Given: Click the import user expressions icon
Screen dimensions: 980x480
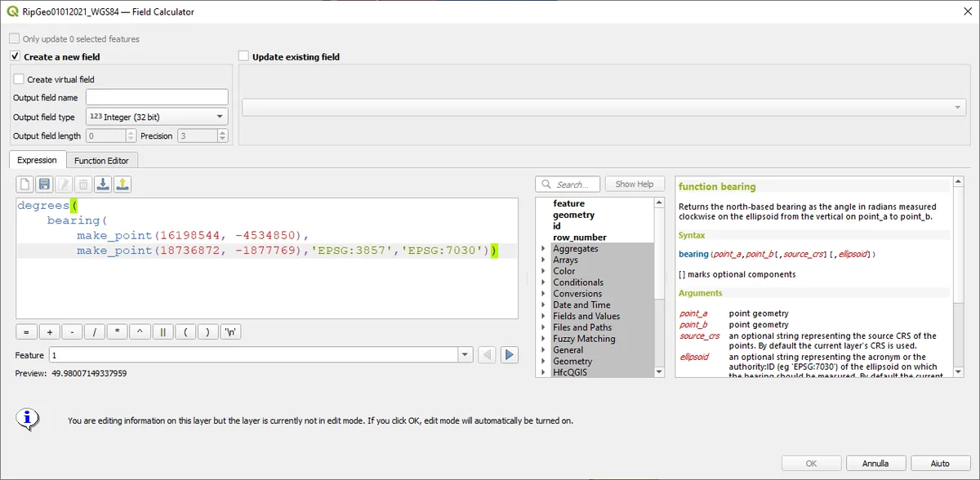Looking at the screenshot, I should pyautogui.click(x=104, y=184).
